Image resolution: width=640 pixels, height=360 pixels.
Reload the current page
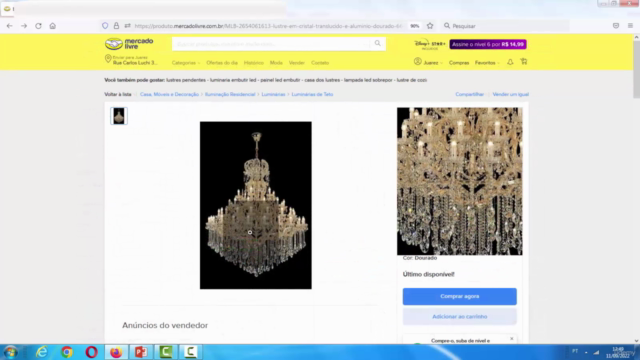[38, 26]
